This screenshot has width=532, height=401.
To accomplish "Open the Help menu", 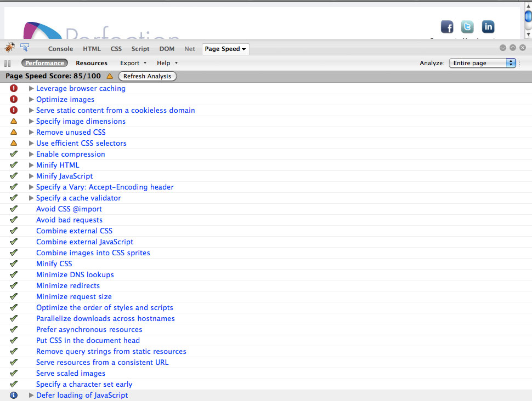I will (167, 63).
